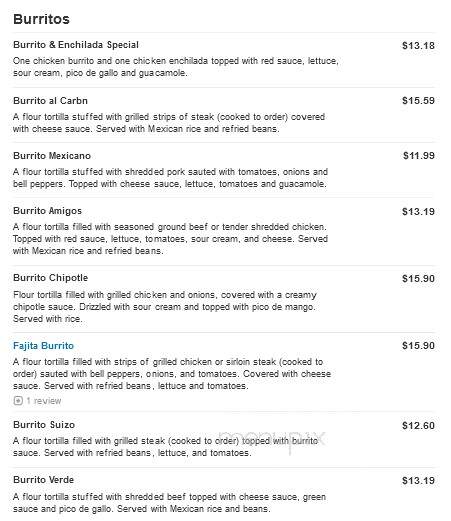Screen dimensions: 451x521
Task: Open the 1 review text link
Action: (x=44, y=401)
